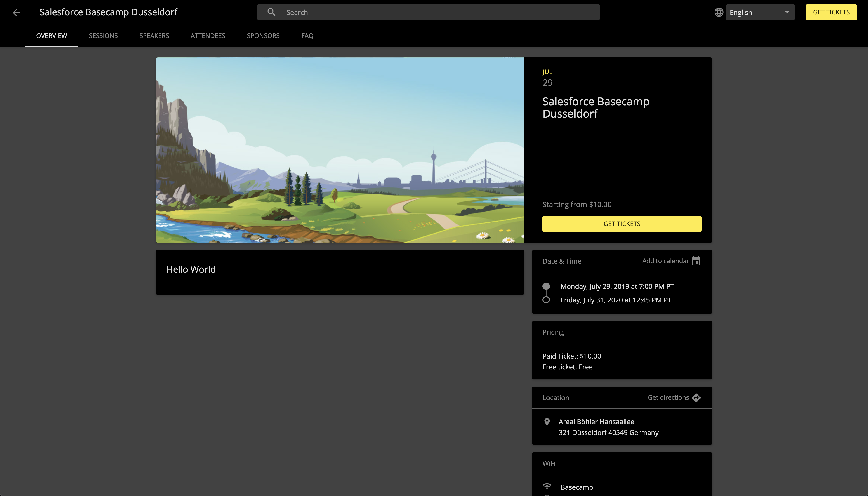The width and height of the screenshot is (868, 496).
Task: Click the WiFi section header
Action: (x=549, y=463)
